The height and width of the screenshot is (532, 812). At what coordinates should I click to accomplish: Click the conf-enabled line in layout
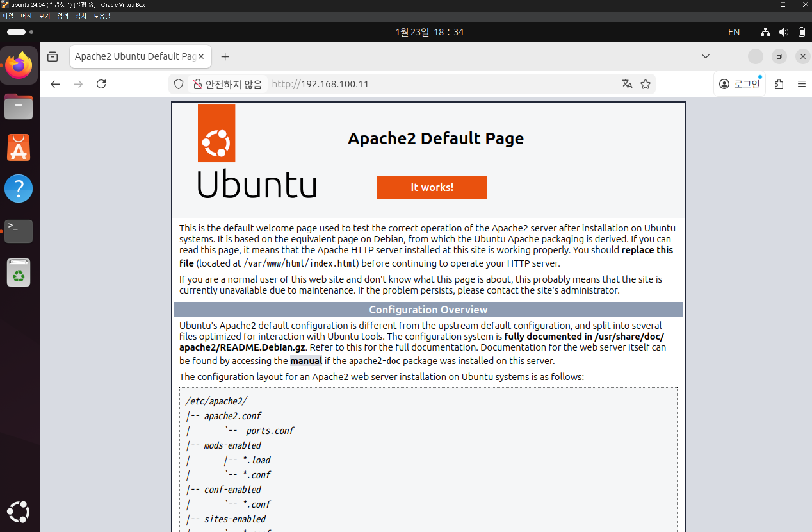[x=232, y=490]
